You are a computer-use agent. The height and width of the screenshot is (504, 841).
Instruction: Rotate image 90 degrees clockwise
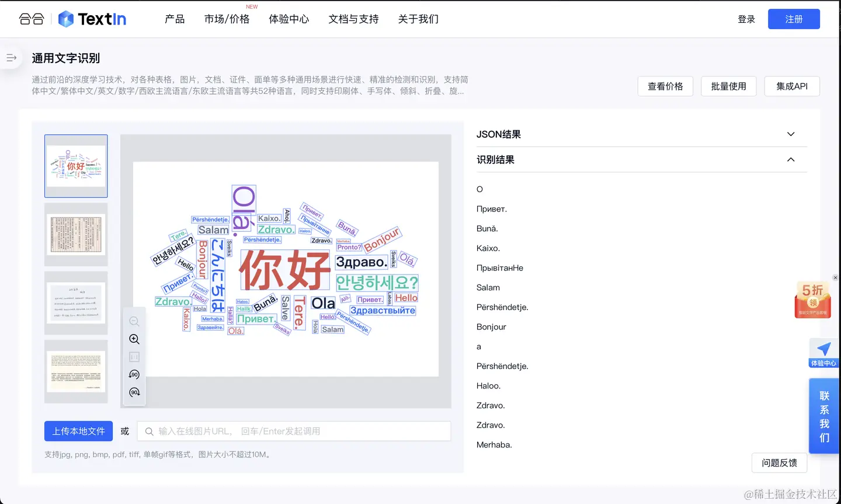pos(134,392)
